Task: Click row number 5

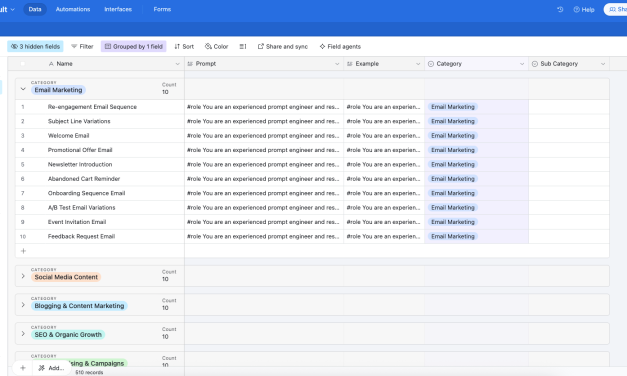Action: pyautogui.click(x=22, y=164)
